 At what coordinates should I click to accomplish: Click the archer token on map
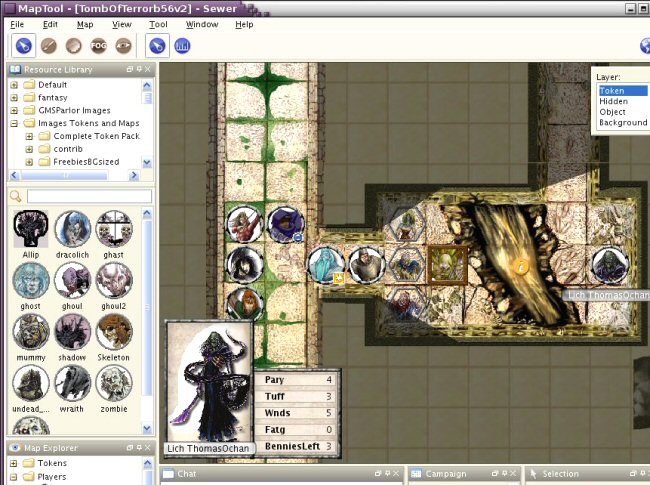click(x=245, y=225)
